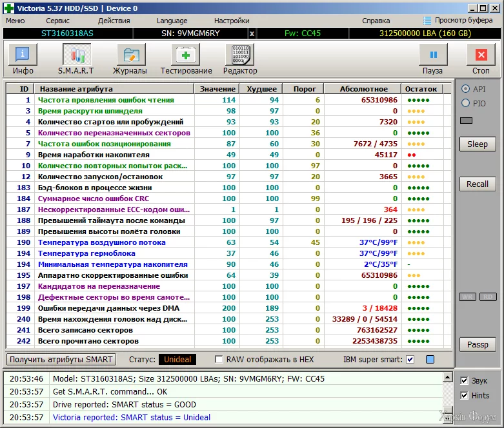Image resolution: width=504 pixels, height=428 pixels.
Task: Open the Журналы logs section
Action: click(x=130, y=55)
